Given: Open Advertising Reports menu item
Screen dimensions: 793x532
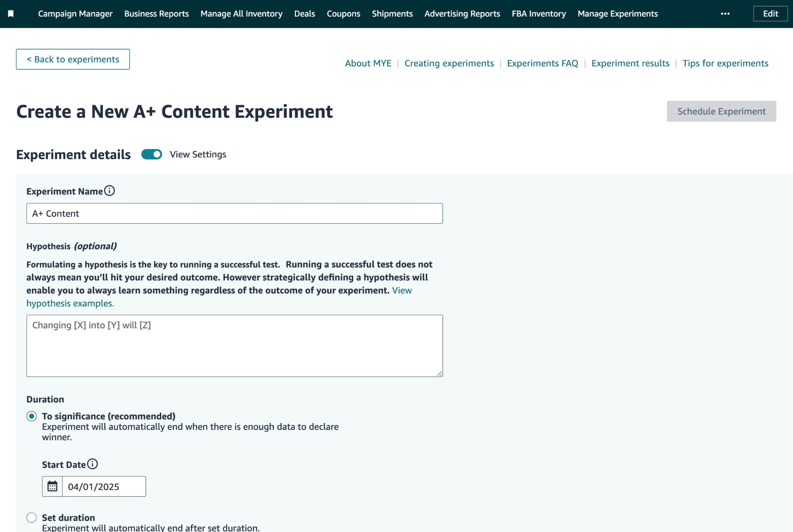Looking at the screenshot, I should [462, 14].
